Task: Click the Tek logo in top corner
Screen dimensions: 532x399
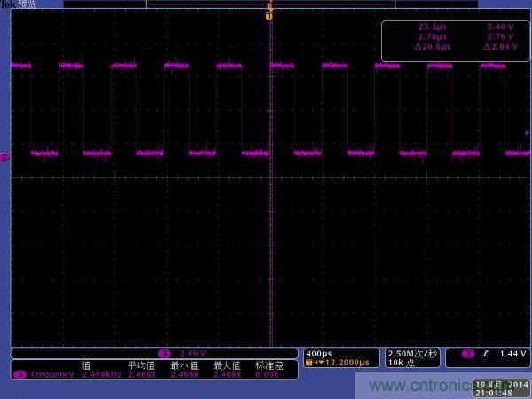Action: (x=7, y=4)
